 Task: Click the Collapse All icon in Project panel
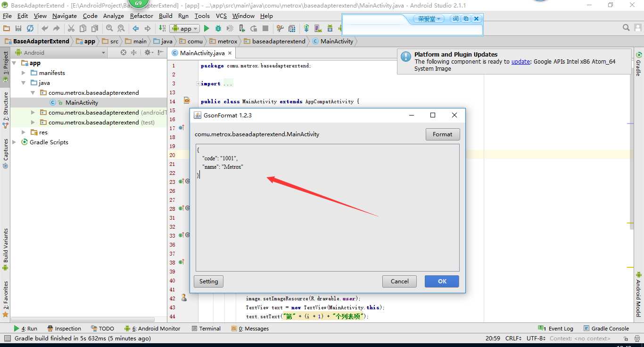[x=134, y=52]
